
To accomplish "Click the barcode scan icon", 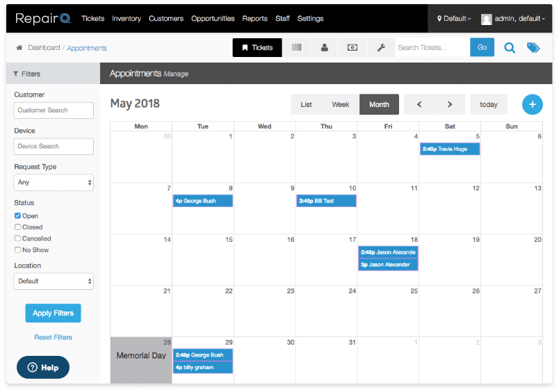I will [297, 48].
